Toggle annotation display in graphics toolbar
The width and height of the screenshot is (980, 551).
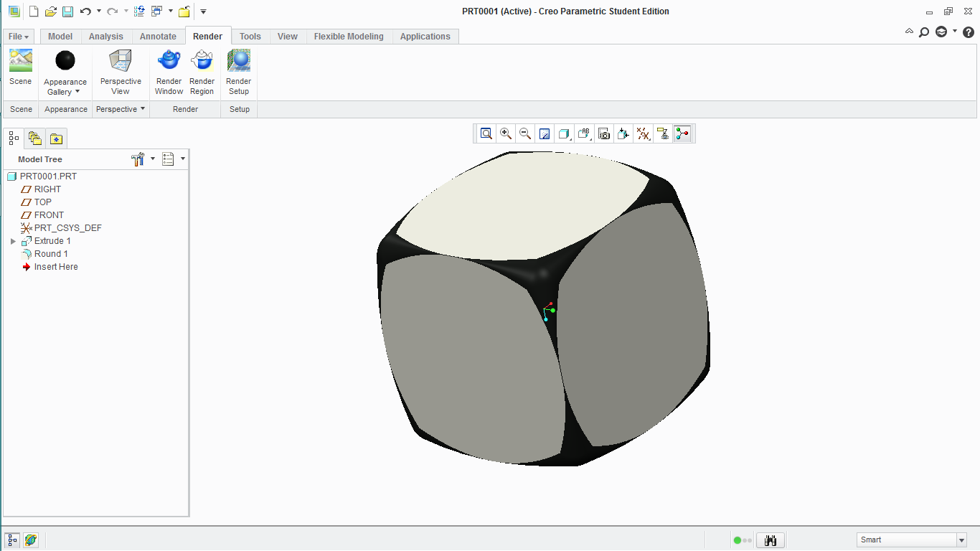pos(663,133)
